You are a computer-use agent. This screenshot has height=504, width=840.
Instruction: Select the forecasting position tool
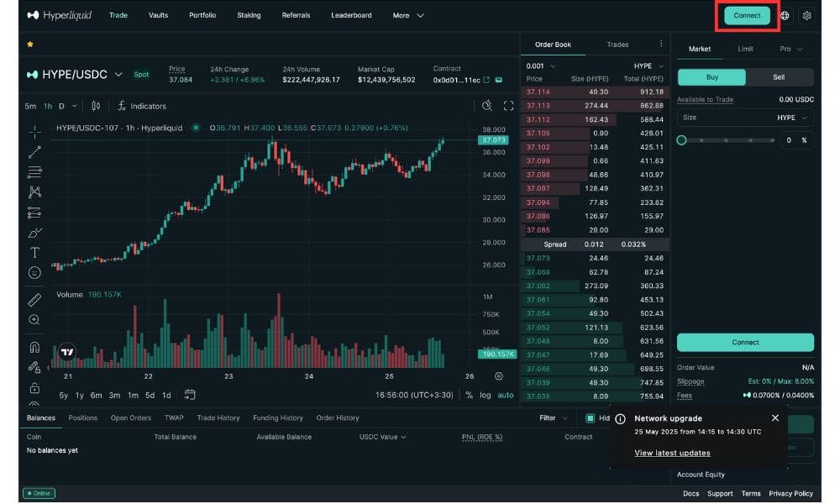click(34, 213)
